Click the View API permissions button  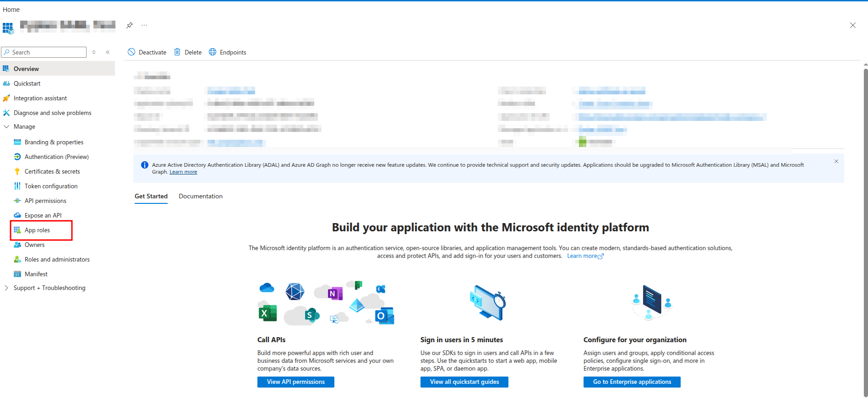tap(296, 382)
